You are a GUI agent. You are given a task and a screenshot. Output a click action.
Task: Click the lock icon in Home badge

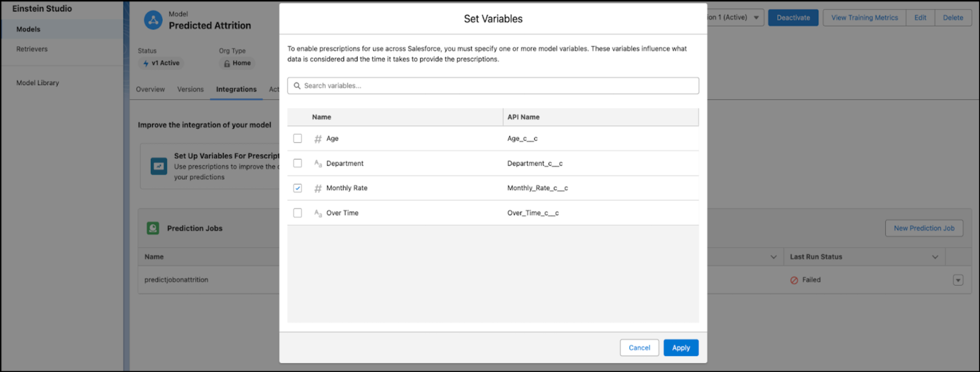click(x=227, y=63)
